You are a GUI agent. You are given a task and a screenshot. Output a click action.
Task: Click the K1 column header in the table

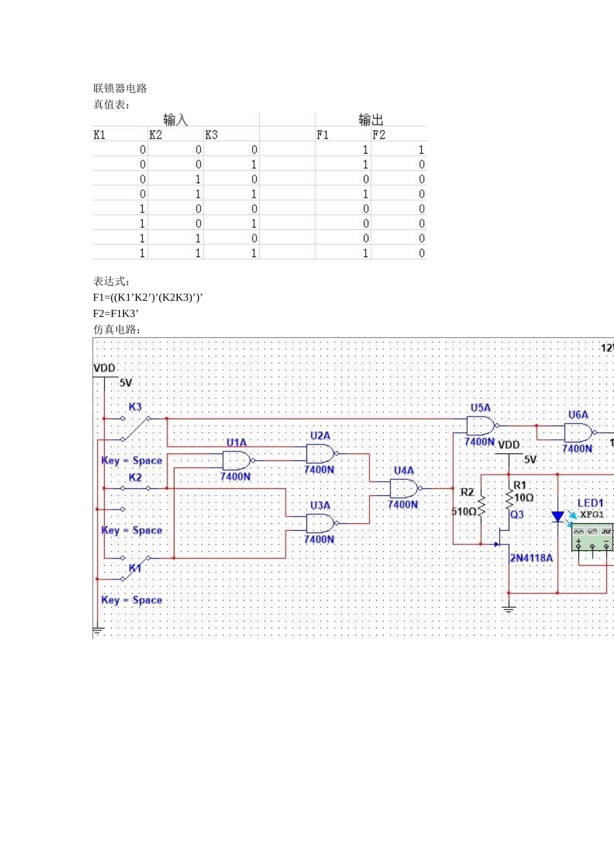coord(100,135)
